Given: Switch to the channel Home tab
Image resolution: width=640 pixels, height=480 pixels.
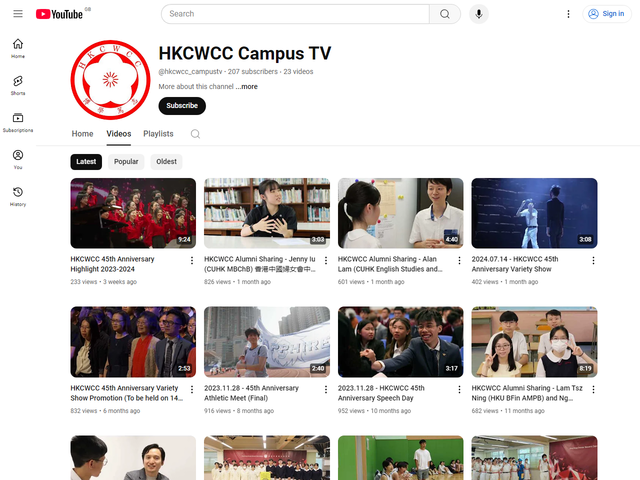Looking at the screenshot, I should coord(82,134).
